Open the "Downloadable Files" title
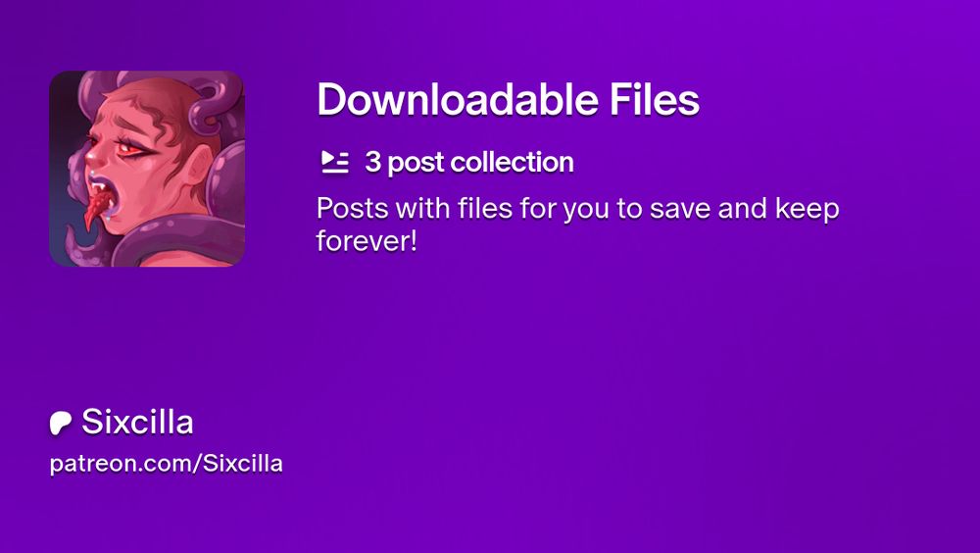This screenshot has height=553, width=980. click(x=508, y=99)
